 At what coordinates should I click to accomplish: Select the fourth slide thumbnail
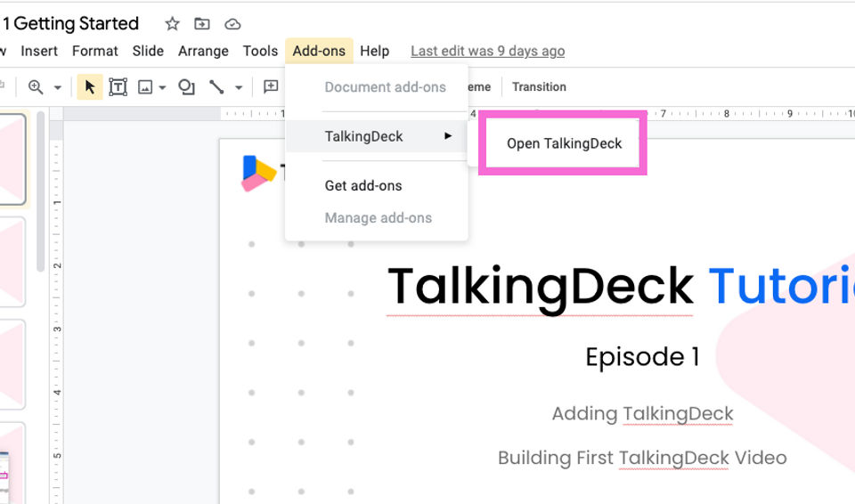click(x=12, y=464)
